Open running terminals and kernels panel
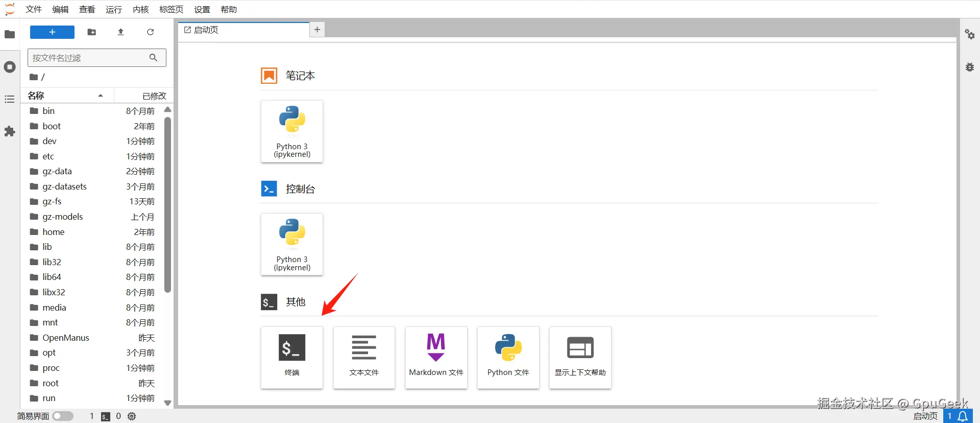The image size is (980, 423). 10,67
